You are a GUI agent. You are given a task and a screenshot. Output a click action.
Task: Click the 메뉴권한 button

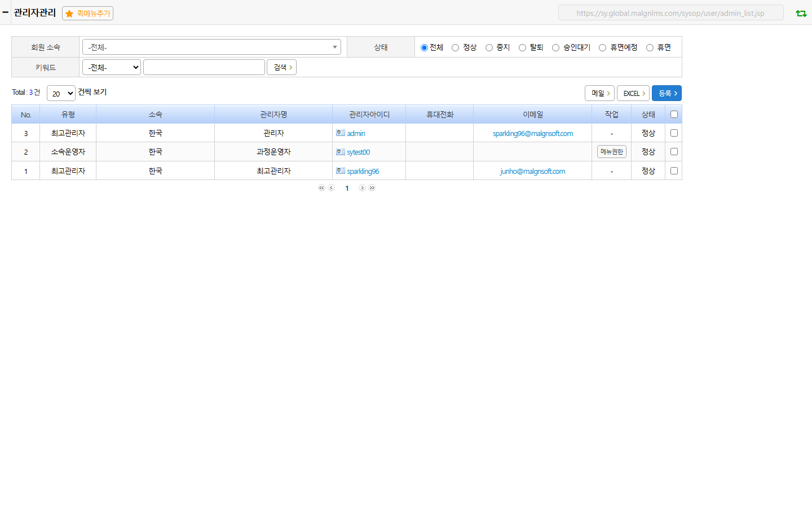coord(612,152)
